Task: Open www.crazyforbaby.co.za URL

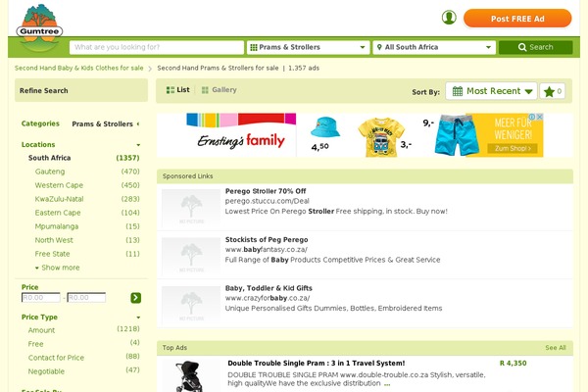Action: point(268,298)
